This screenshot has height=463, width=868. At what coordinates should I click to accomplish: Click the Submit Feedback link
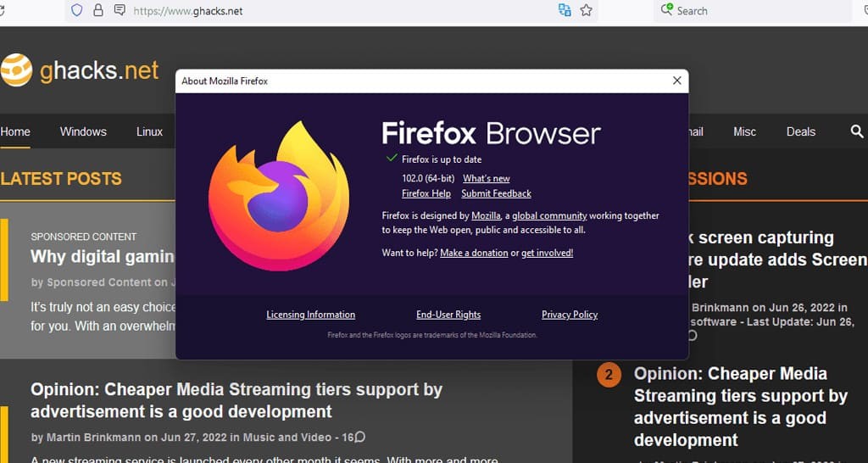click(x=496, y=193)
